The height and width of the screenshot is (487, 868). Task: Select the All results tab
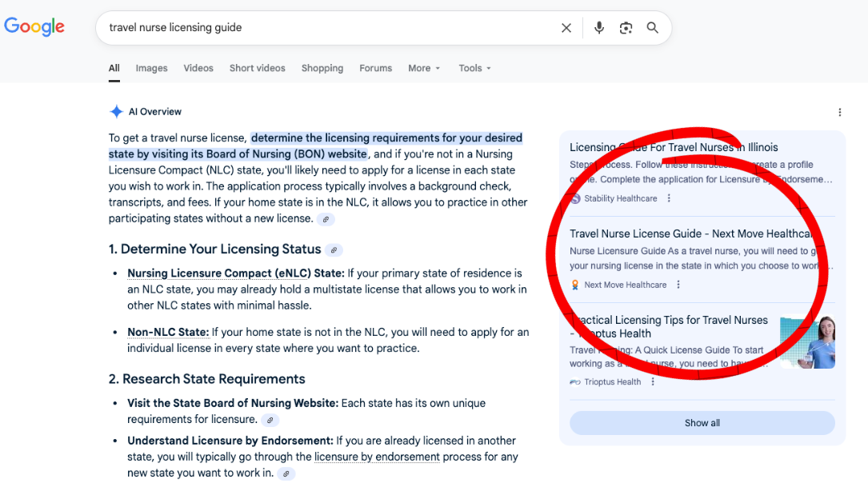tap(114, 68)
